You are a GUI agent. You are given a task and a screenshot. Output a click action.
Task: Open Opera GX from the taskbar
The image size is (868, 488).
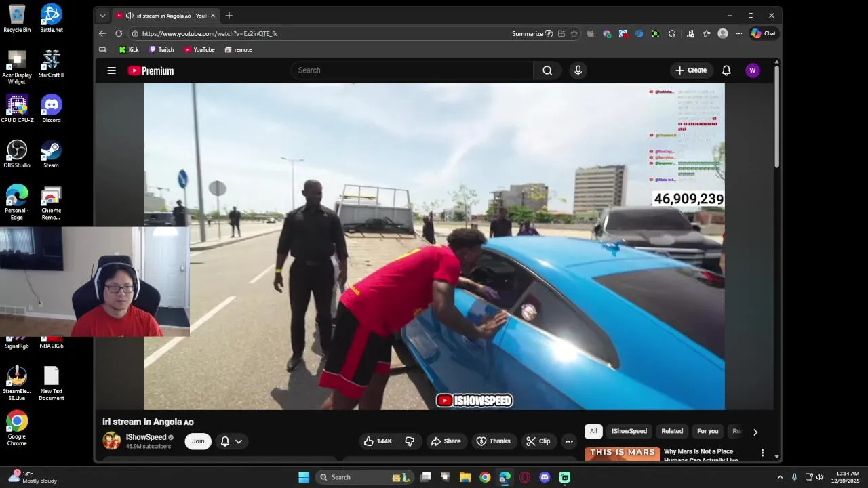(525, 477)
